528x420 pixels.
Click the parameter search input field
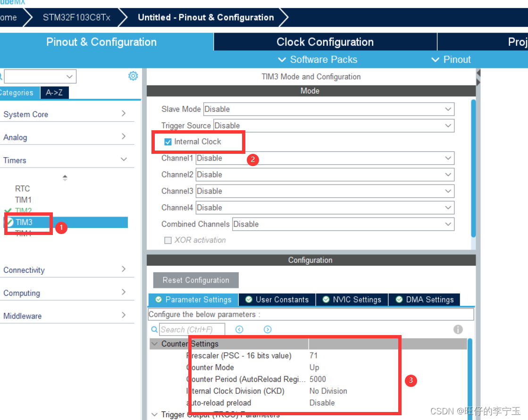pyautogui.click(x=192, y=329)
